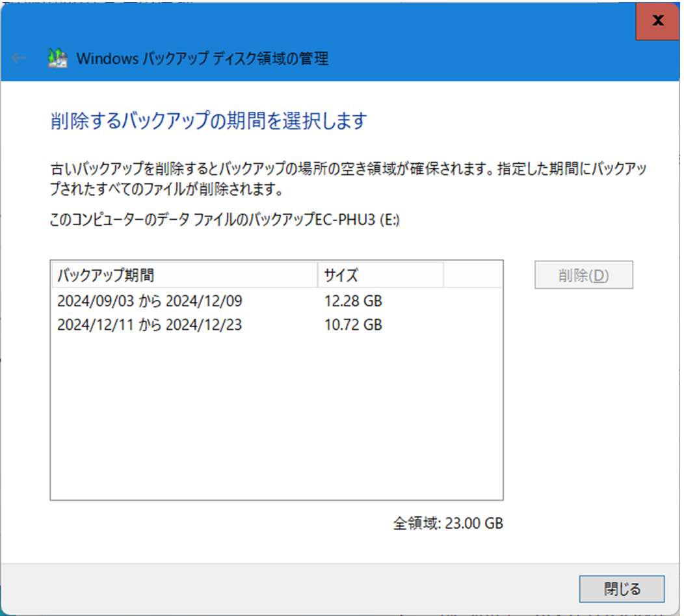This screenshot has width=684, height=616.
Task: Click the window title Windows バックアップ ディスク領域の管理
Action: click(202, 58)
